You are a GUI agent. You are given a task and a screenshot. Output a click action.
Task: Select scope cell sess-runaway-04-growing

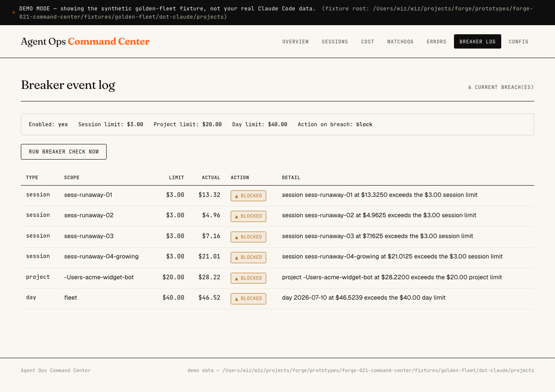101,257
